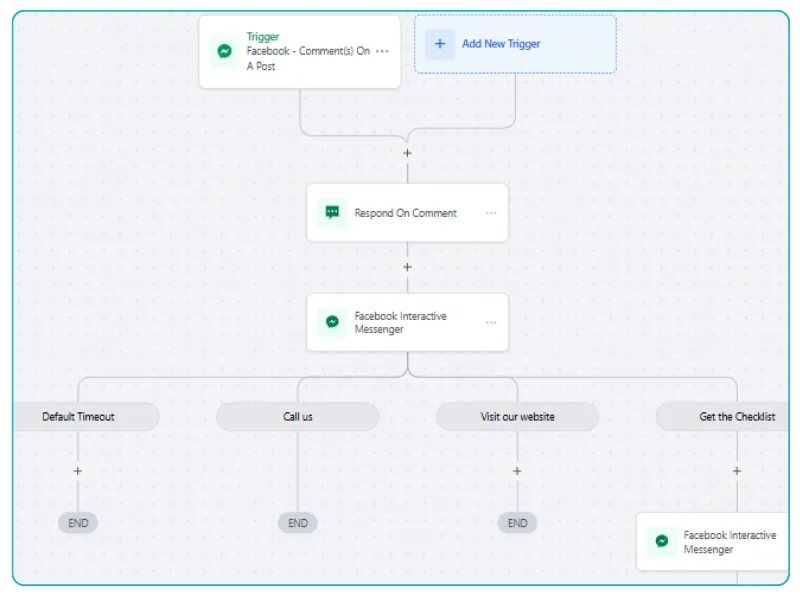Image resolution: width=800 pixels, height=600 pixels.
Task: Click the Messenger icon on the middle Facebook Interactive Messenger node
Action: (332, 322)
